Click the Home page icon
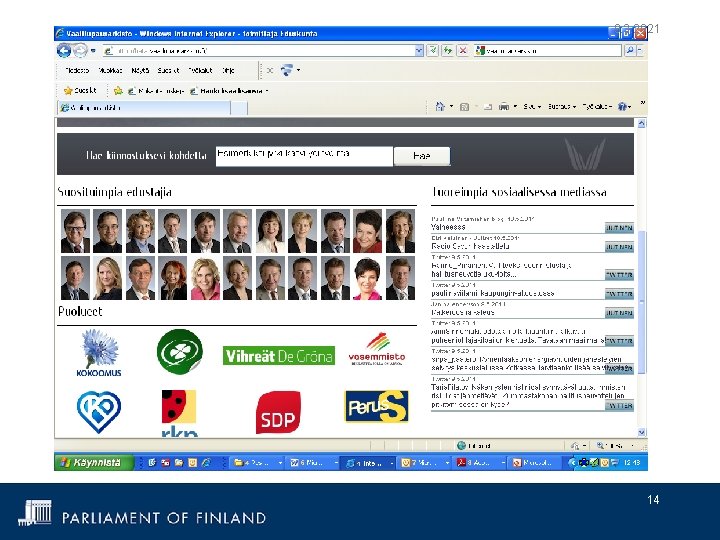This screenshot has height=540, width=720. click(440, 107)
